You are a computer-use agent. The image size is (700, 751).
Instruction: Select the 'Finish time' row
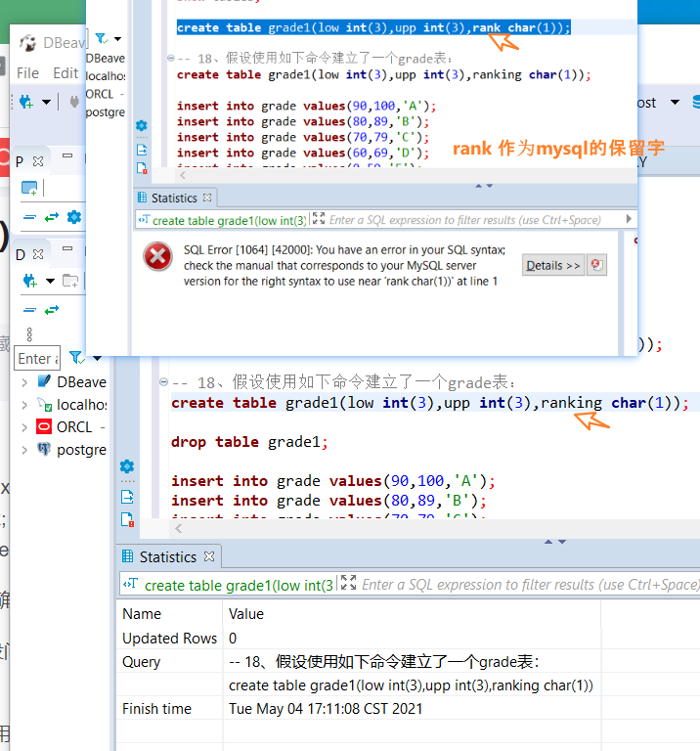(359, 709)
